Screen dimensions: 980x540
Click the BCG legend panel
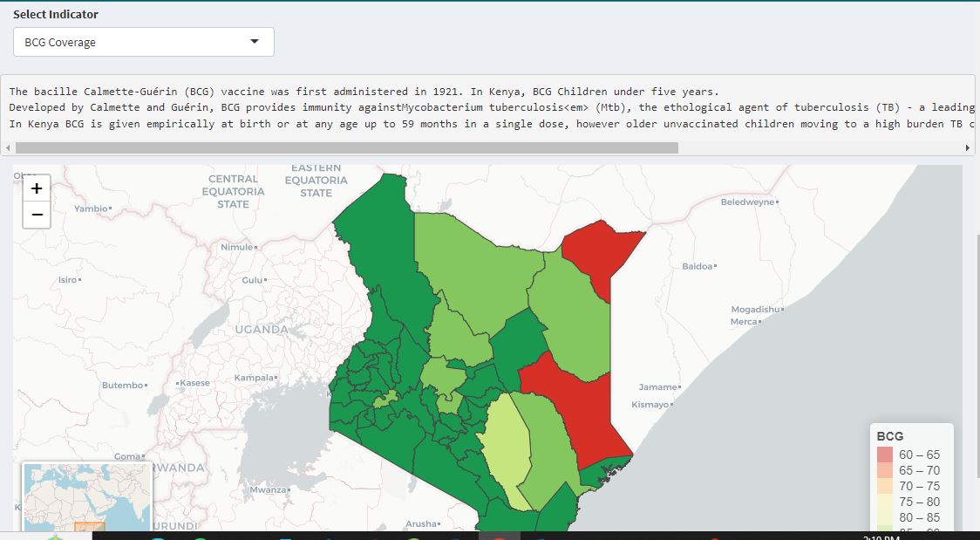tap(911, 475)
